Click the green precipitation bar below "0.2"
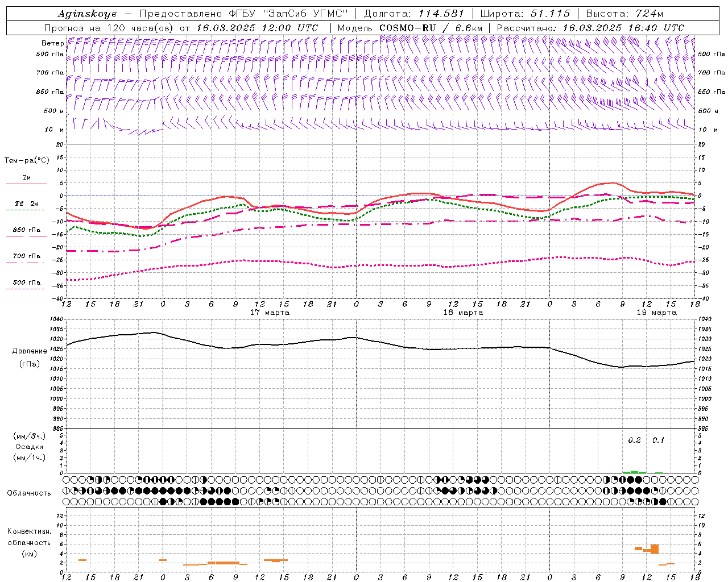The image size is (728, 582). pyautogui.click(x=634, y=472)
